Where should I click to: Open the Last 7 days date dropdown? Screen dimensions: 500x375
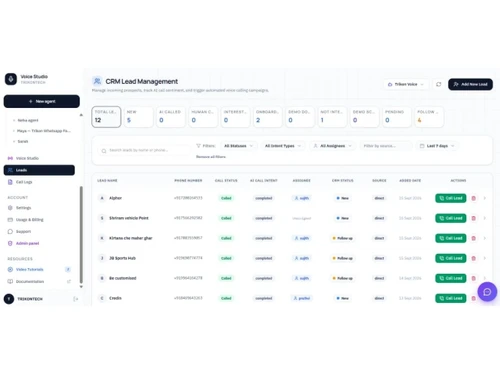pyautogui.click(x=437, y=146)
